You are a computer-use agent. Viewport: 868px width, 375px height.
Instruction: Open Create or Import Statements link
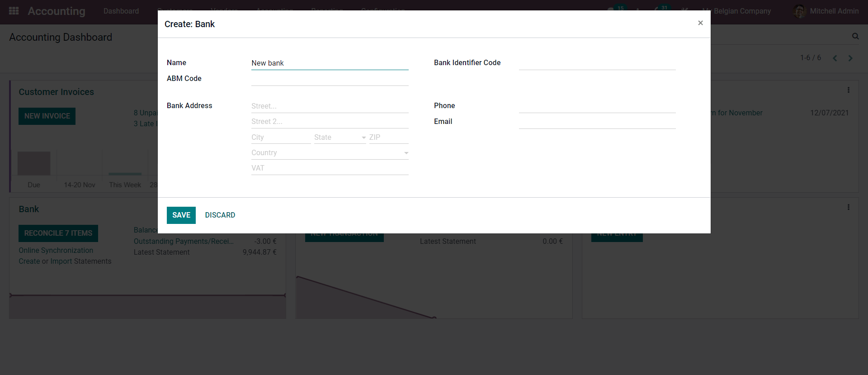click(x=65, y=261)
